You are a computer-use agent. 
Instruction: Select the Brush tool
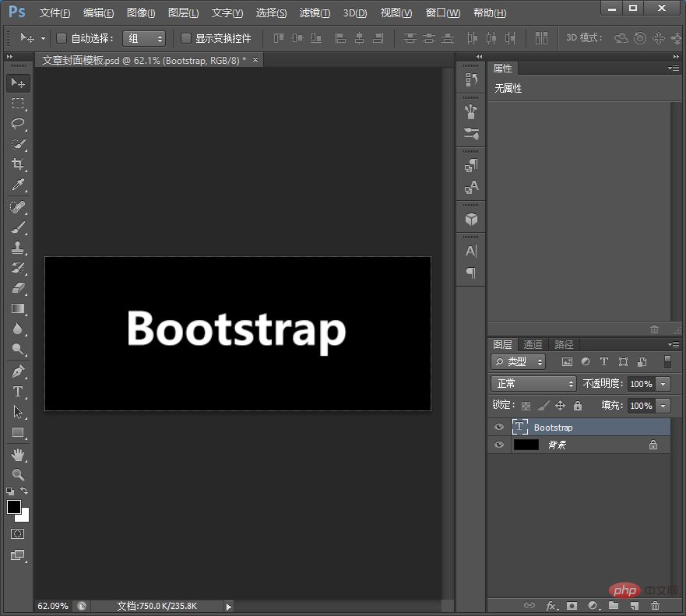click(x=18, y=227)
